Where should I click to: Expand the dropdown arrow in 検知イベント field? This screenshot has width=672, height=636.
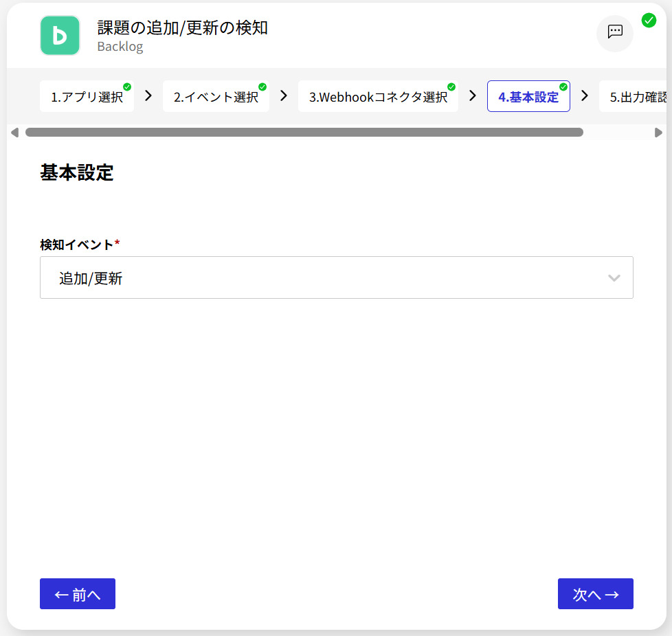(614, 278)
